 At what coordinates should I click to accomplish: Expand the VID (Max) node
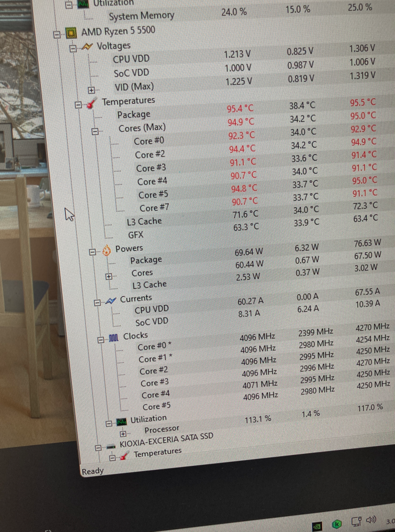tap(91, 90)
